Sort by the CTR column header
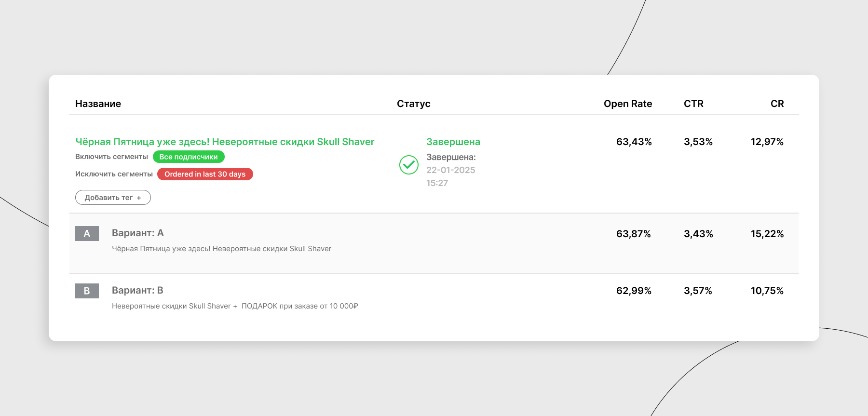Image resolution: width=868 pixels, height=416 pixels. click(x=693, y=104)
